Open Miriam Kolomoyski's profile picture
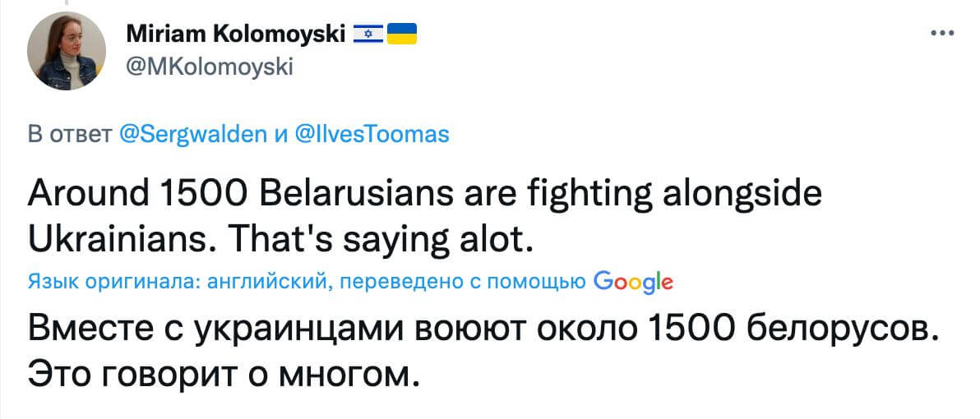Viewport: 980px width, 419px height. [x=67, y=51]
